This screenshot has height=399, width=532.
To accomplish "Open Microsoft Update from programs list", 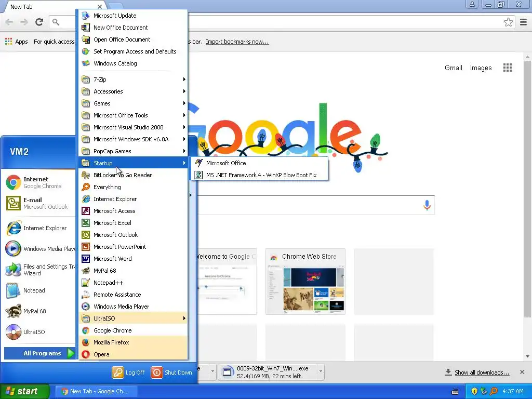I will click(x=133, y=16).
